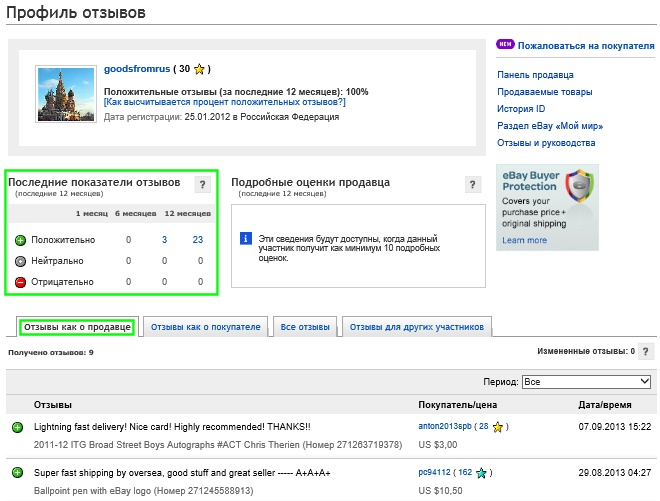Visit Раздел eBay «Мой мир»

click(550, 126)
